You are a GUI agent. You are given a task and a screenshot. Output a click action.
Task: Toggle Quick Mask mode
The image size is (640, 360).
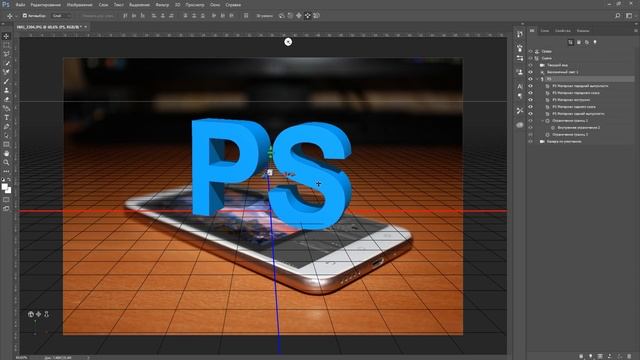tap(6, 200)
